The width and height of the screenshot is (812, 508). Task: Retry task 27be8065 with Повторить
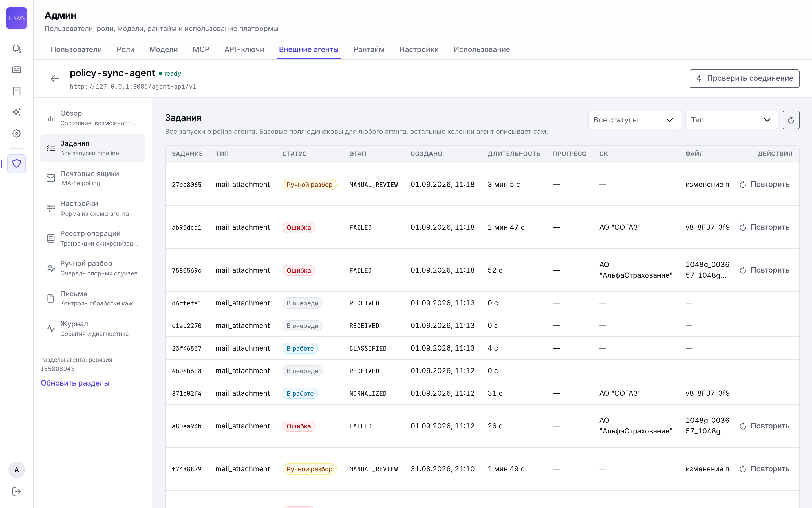pos(764,185)
